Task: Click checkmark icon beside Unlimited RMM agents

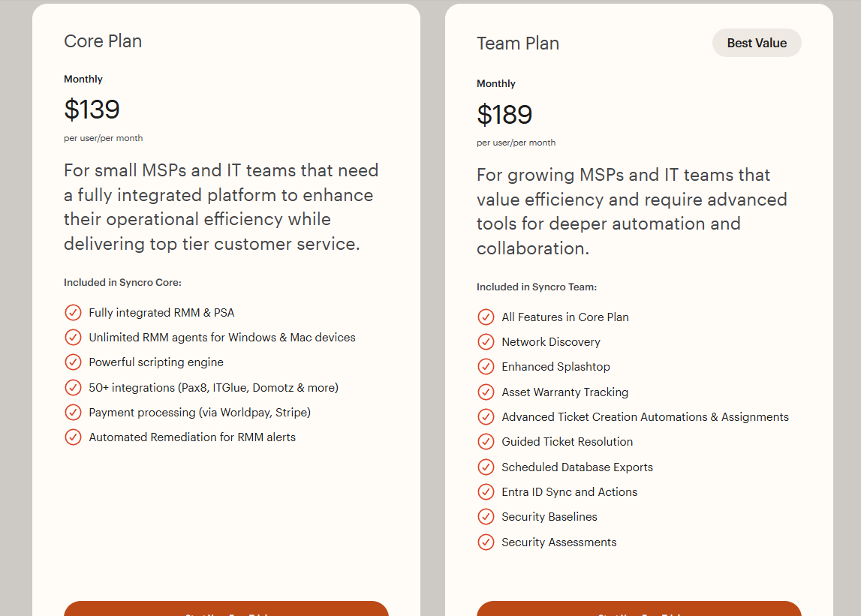Action: pyautogui.click(x=73, y=337)
